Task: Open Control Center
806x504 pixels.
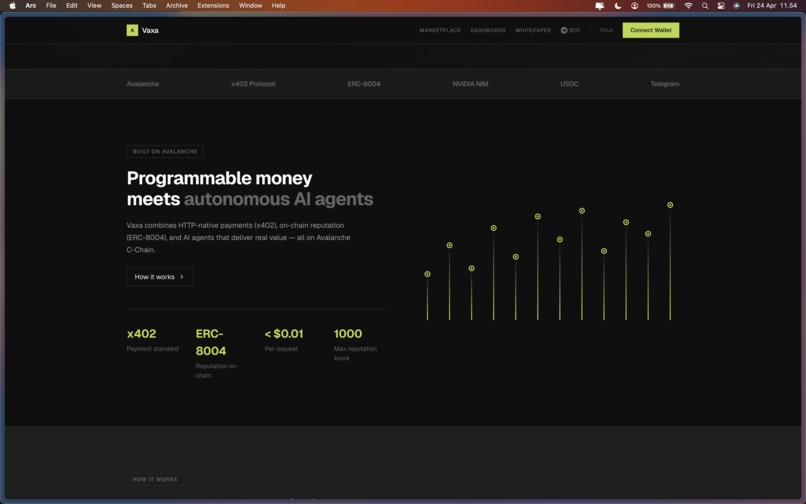Action: pos(721,6)
